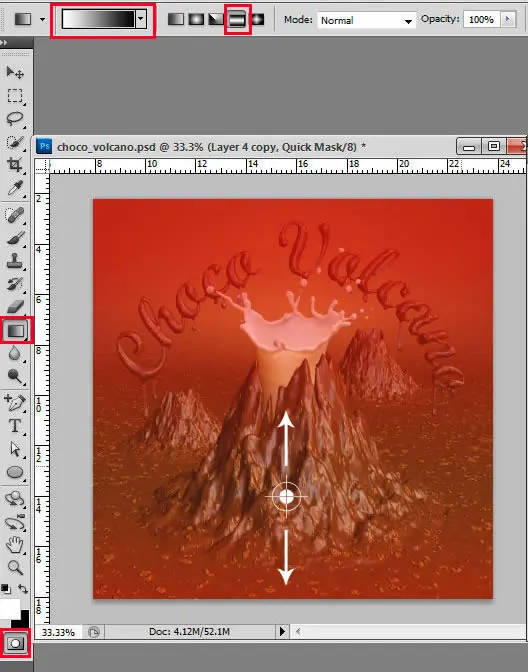Activate the Eraser tool
The width and height of the screenshot is (528, 672).
coord(15,307)
